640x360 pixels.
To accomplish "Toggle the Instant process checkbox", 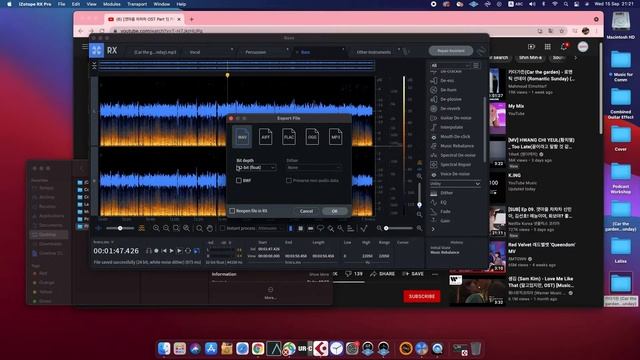I will [x=222, y=228].
